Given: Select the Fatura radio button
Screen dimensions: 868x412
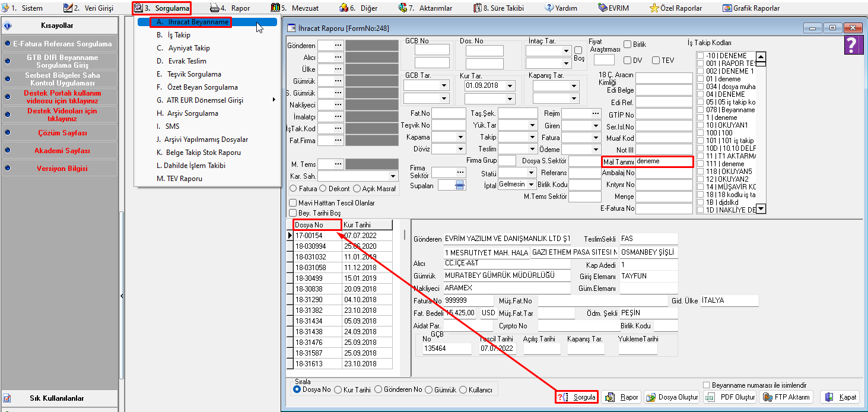Looking at the screenshot, I should [293, 189].
